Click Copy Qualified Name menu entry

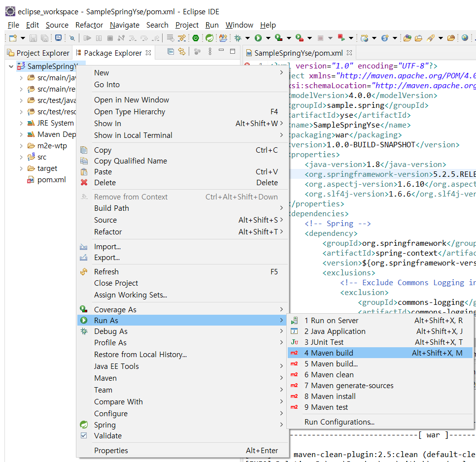[x=182, y=161]
